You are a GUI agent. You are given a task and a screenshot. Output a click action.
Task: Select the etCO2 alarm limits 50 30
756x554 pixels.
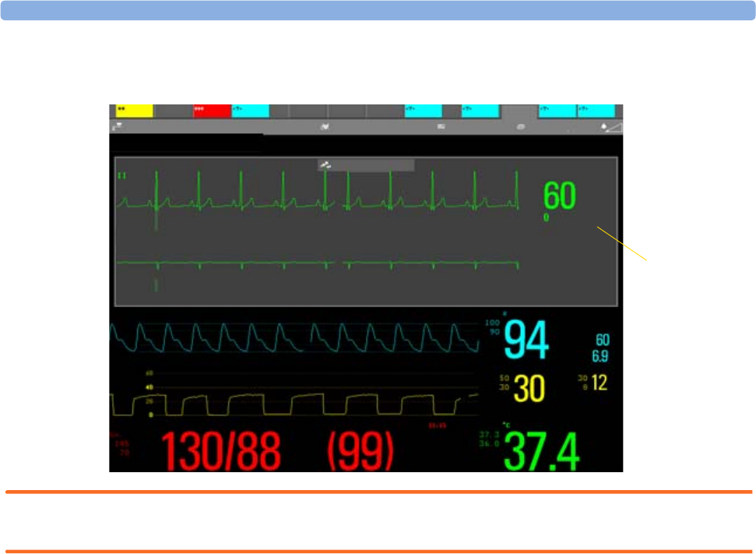coord(505,383)
